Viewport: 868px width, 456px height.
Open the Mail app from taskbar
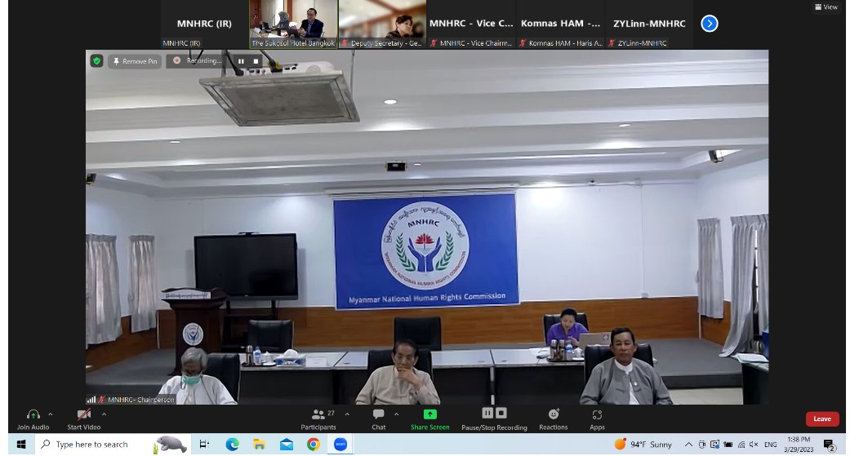coord(286,444)
